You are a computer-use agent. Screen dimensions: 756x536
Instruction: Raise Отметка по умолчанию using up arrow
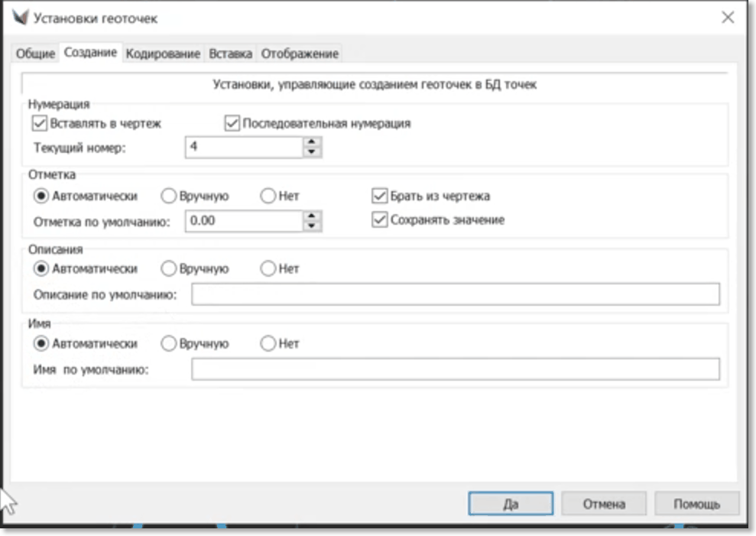point(310,216)
